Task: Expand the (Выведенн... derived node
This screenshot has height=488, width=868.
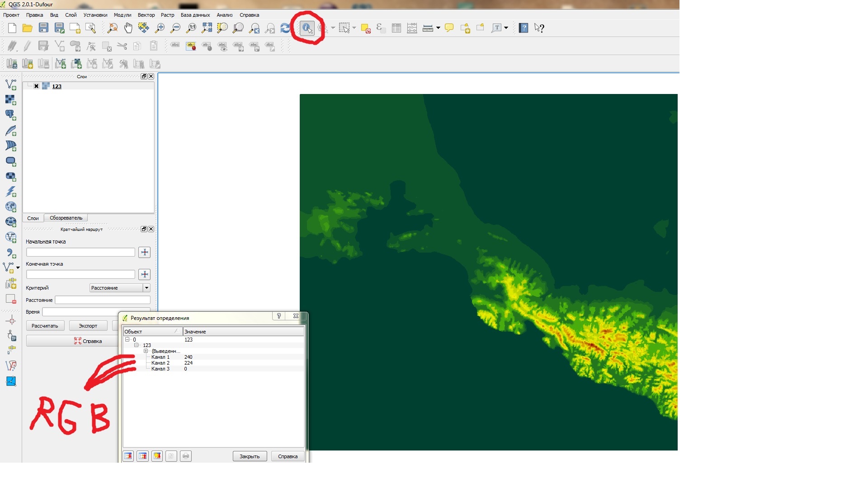Action: point(146,351)
